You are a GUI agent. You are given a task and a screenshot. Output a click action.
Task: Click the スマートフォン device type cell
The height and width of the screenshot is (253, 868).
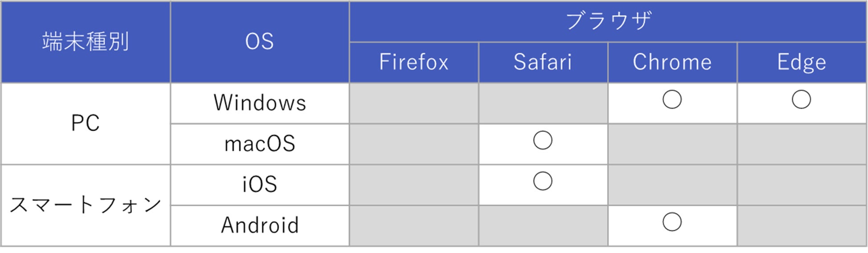tap(85, 205)
